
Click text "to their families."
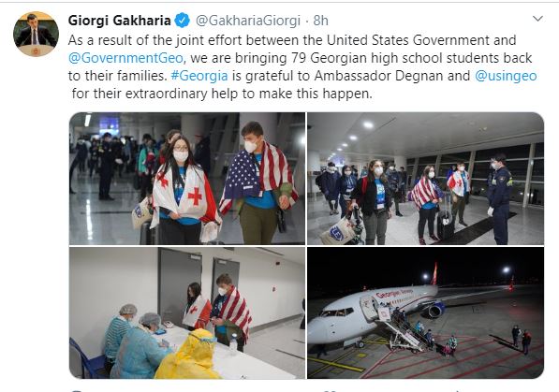coord(118,76)
